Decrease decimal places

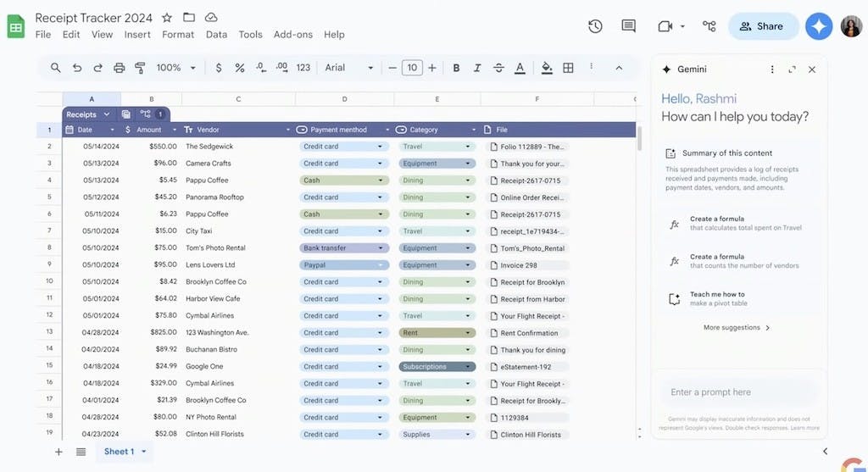tap(261, 68)
